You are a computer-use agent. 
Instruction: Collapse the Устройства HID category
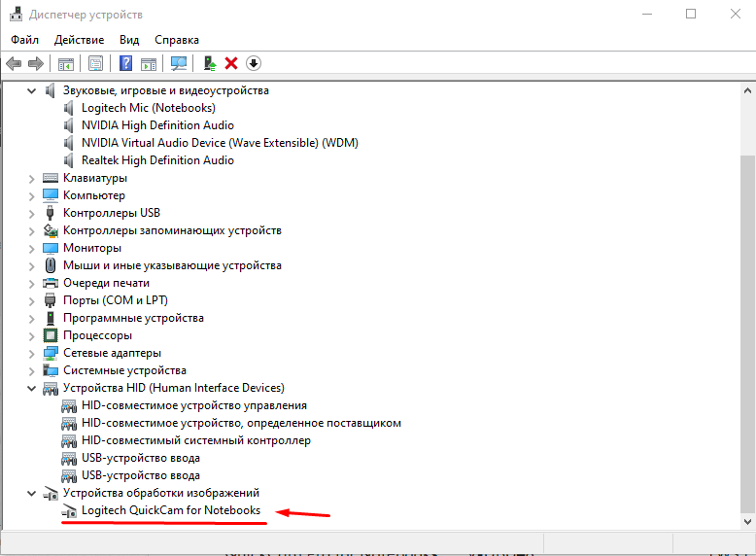click(x=31, y=388)
